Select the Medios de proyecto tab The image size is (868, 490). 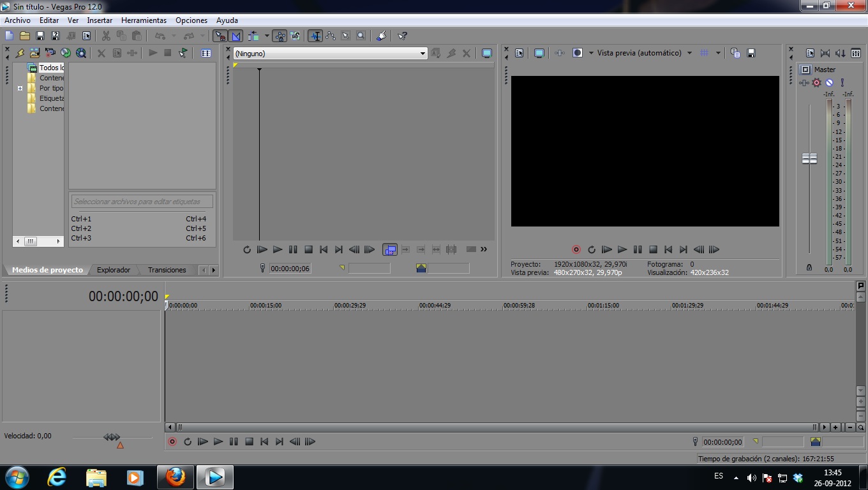pyautogui.click(x=47, y=270)
